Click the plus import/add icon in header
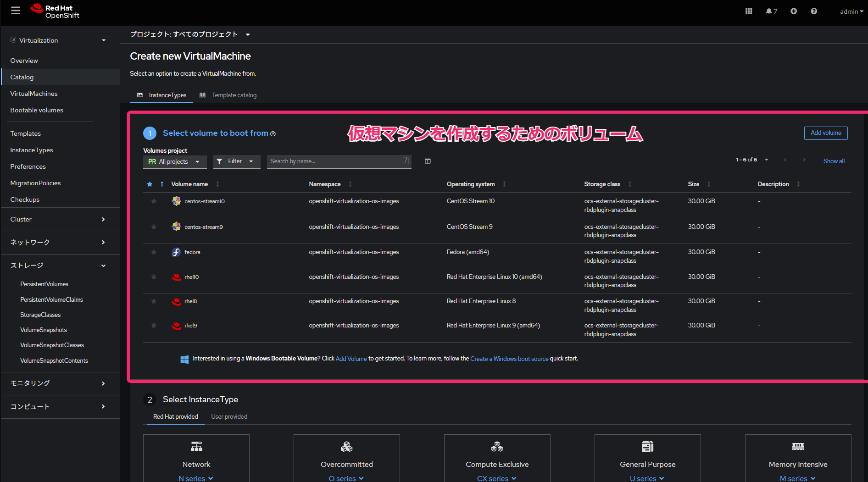This screenshot has width=868, height=482. tap(794, 11)
